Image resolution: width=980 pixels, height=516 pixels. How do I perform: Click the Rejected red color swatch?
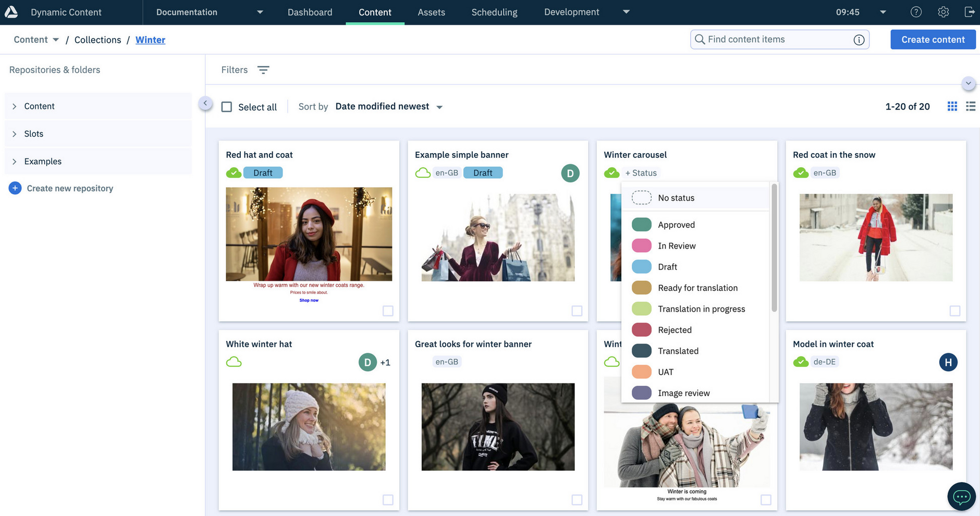tap(642, 330)
